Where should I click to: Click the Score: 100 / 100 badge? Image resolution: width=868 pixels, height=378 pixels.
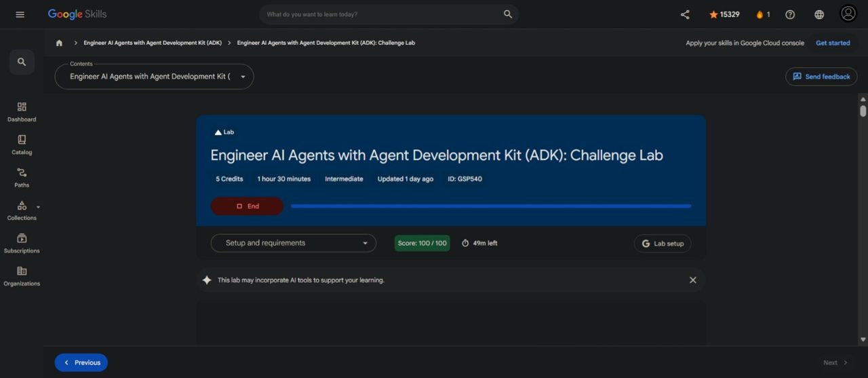[x=422, y=243]
